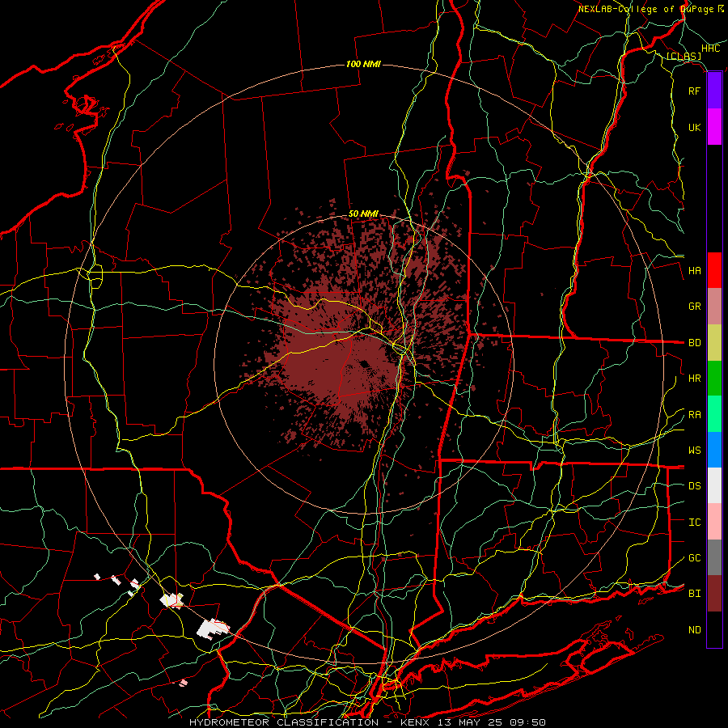
Task: Pick the HR green legend swatch
Action: [714, 378]
